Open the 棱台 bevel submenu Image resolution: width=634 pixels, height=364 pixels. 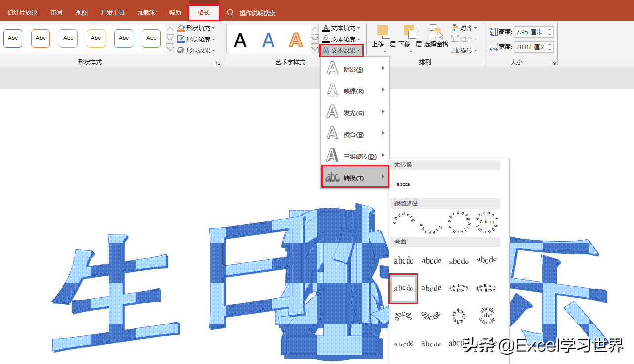[x=355, y=134]
